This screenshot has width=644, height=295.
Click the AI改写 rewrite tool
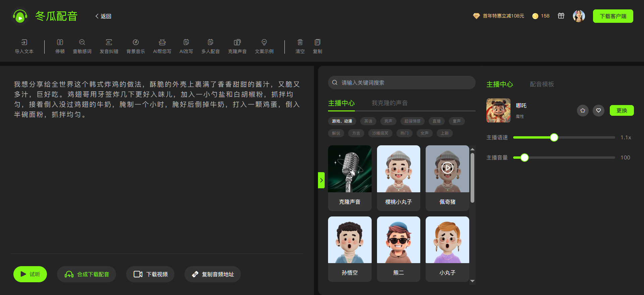pos(186,46)
